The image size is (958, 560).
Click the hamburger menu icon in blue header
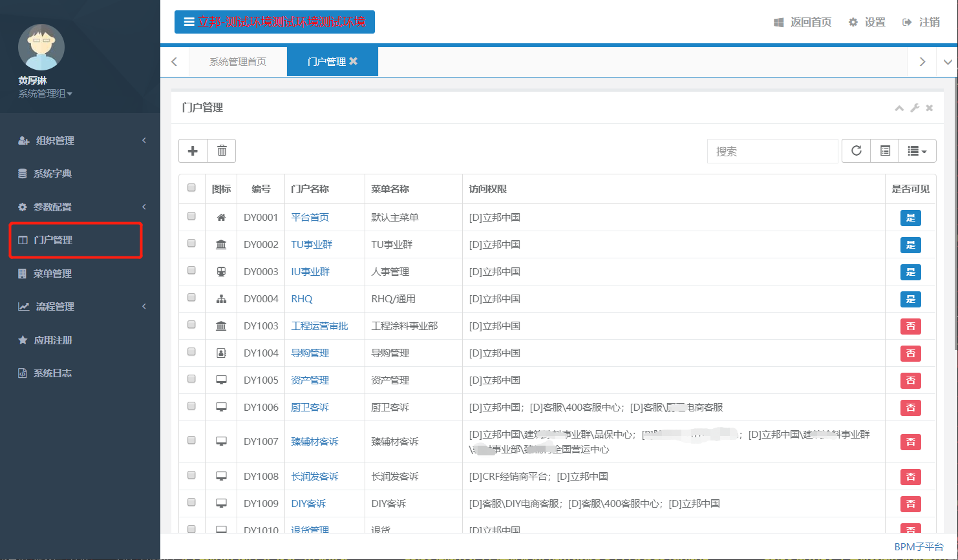pos(189,22)
